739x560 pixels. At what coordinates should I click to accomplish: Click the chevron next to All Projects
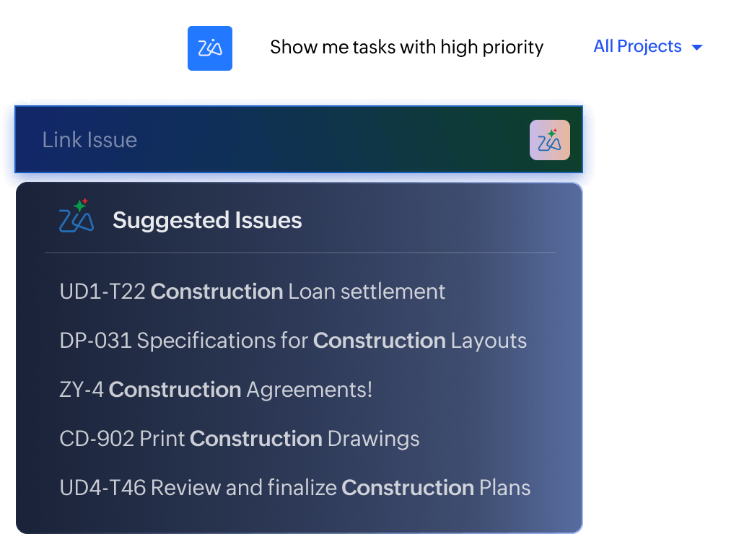696,47
